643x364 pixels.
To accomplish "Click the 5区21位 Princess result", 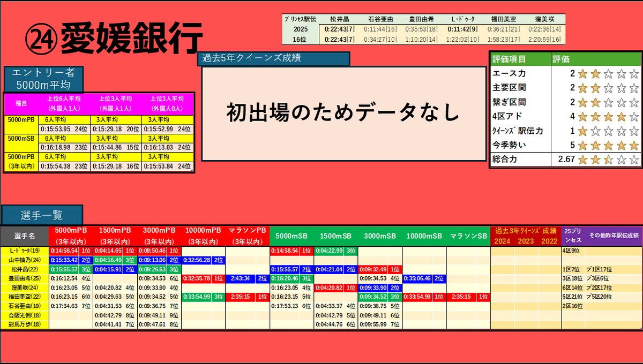I will tap(572, 297).
